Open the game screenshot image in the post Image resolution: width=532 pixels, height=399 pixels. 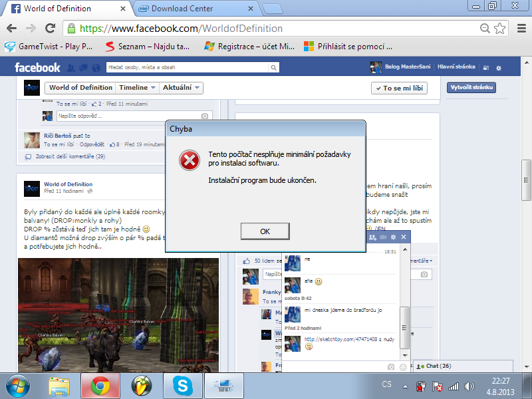[118, 315]
